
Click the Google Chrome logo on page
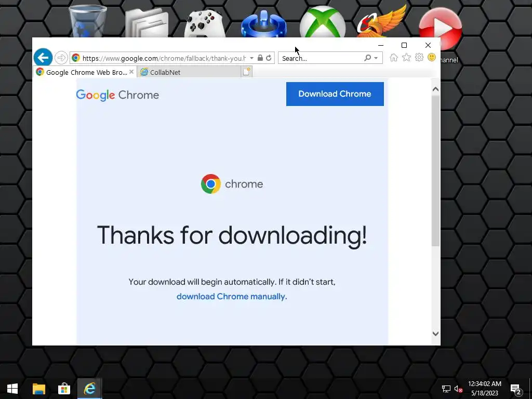117,95
